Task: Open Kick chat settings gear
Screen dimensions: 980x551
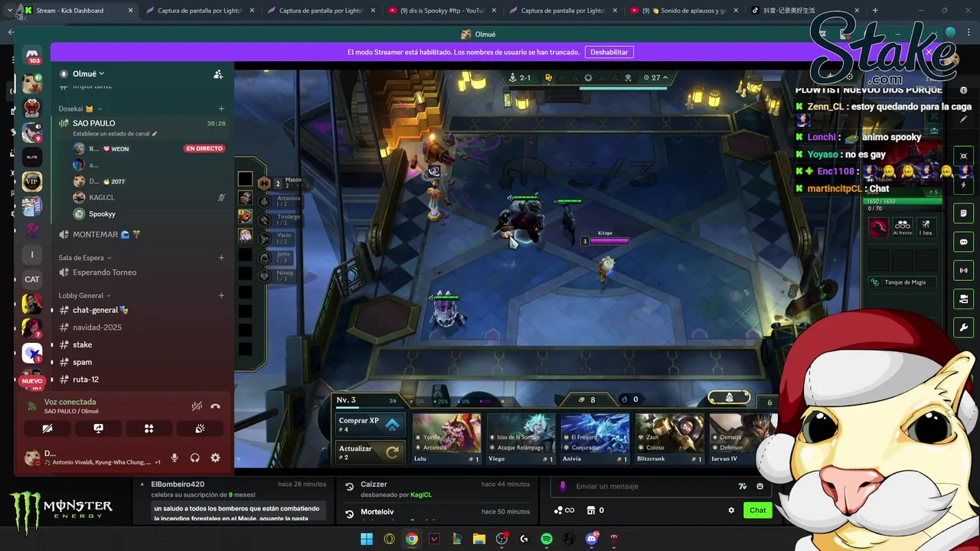Action: point(731,510)
